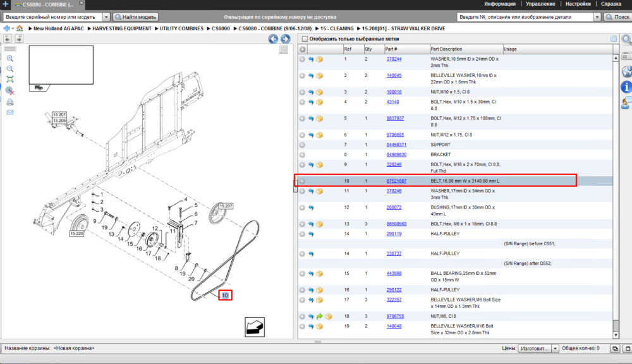Image resolution: width=632 pixels, height=364 pixels.
Task: Select the row circle for BRACKET 84989830
Action: tap(302, 155)
